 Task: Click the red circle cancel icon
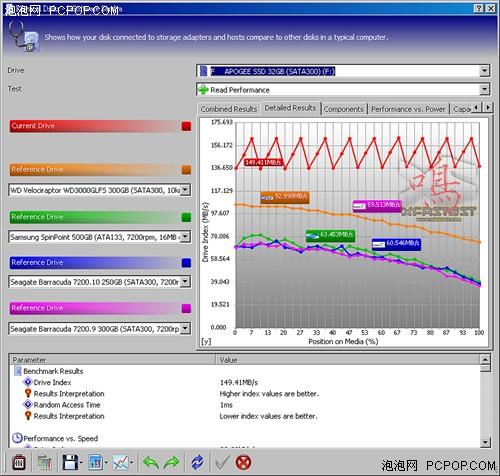243,462
